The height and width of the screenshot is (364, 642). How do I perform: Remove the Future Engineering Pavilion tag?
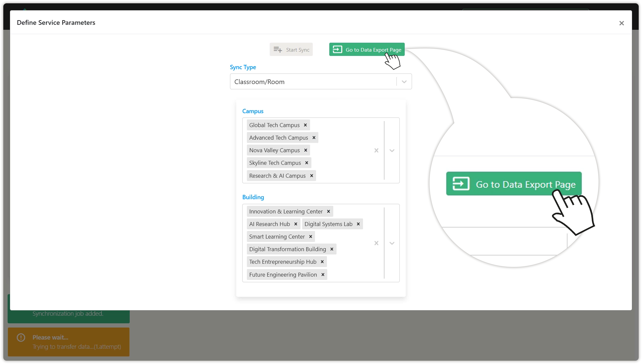[x=323, y=275]
